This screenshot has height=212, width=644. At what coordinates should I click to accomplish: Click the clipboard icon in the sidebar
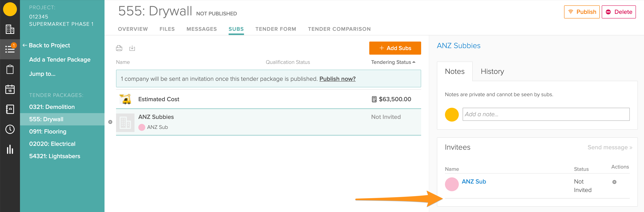[10, 69]
